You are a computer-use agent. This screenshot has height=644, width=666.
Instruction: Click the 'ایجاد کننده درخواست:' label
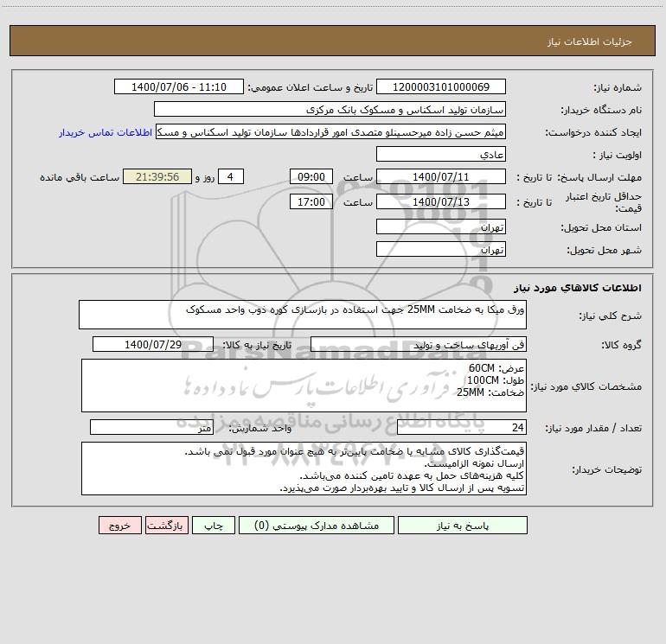point(593,133)
